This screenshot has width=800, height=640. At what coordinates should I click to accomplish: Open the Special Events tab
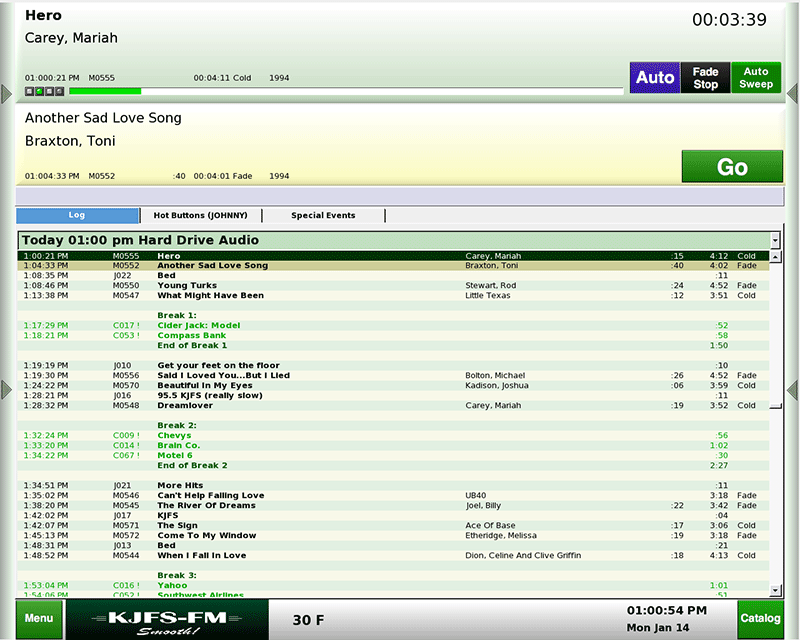point(323,216)
